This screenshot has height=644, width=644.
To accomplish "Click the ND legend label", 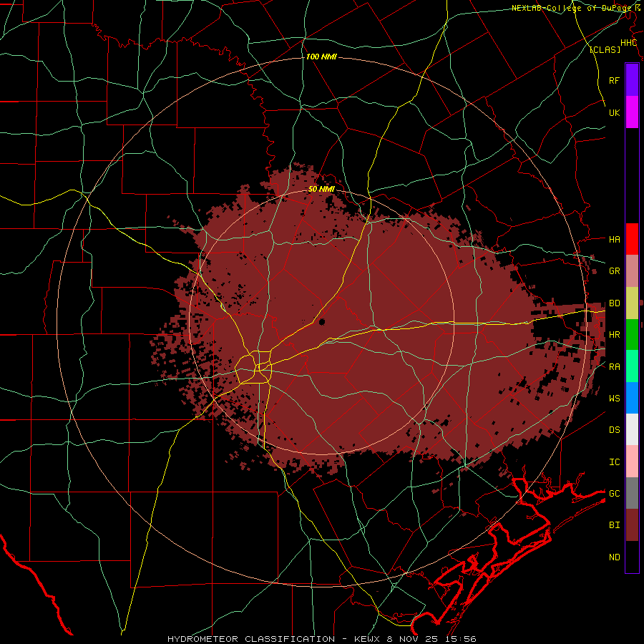I will coord(614,557).
